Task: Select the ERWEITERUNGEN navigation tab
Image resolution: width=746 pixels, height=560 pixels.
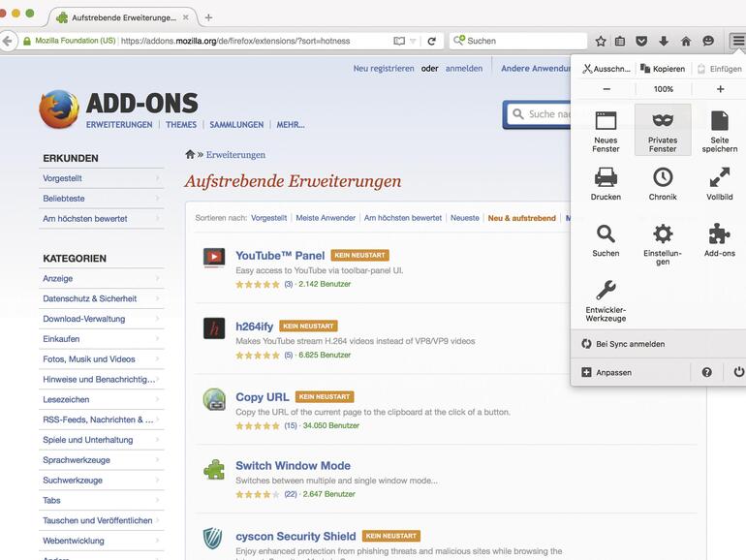Action: [x=119, y=125]
